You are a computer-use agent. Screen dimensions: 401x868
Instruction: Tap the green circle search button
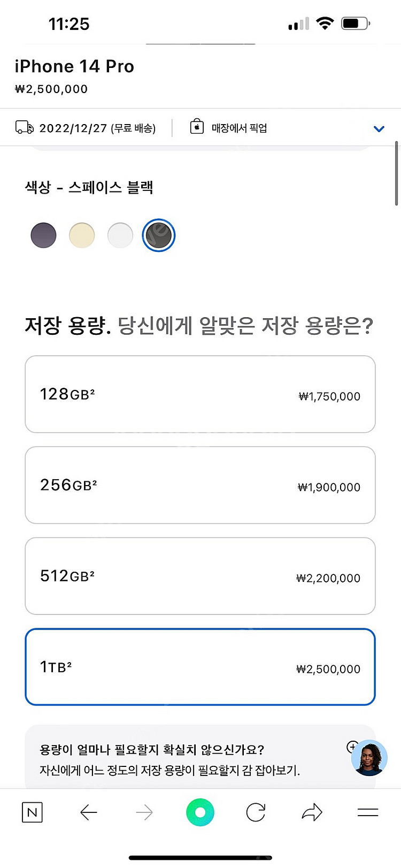[x=200, y=812]
